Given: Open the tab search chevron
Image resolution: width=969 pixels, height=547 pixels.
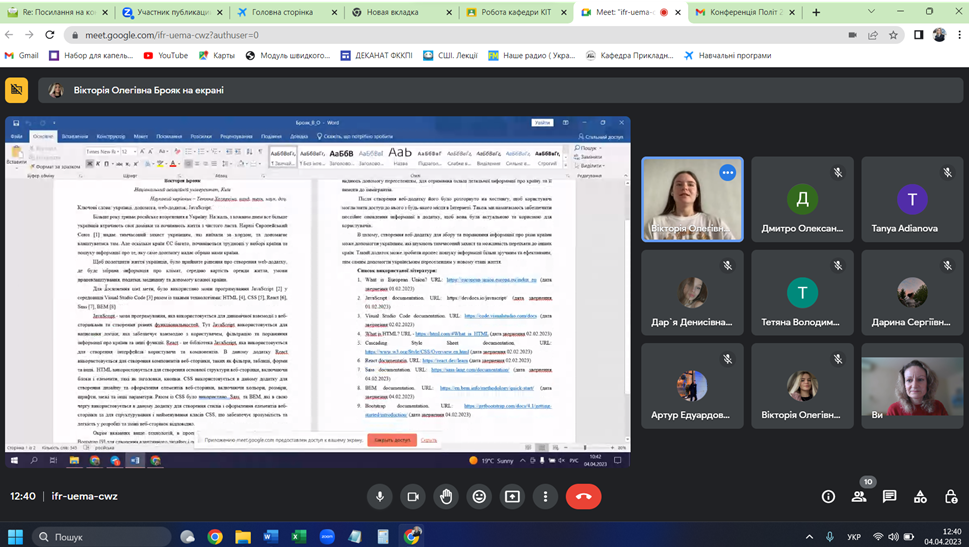Looking at the screenshot, I should (x=871, y=12).
